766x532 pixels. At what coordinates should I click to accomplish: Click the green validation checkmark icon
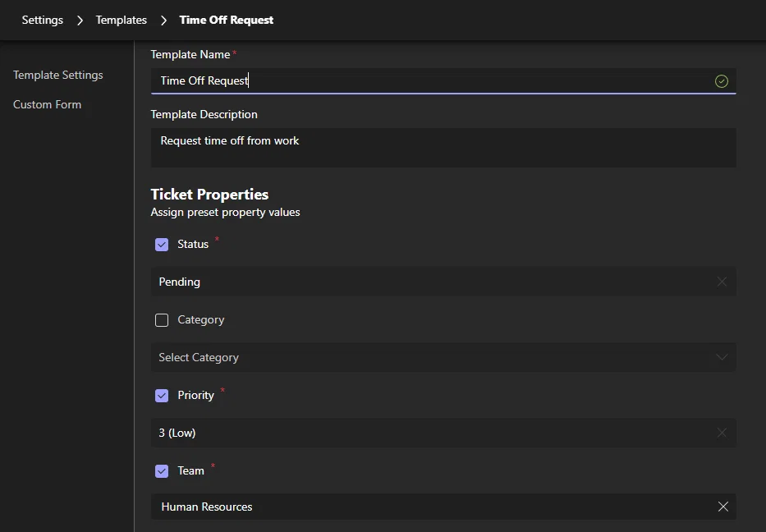click(x=722, y=81)
